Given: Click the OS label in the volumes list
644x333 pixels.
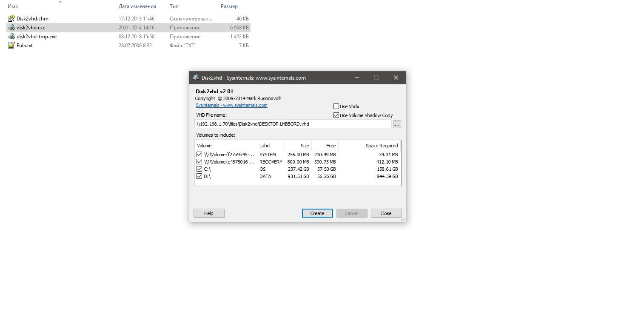Looking at the screenshot, I should pos(262,169).
